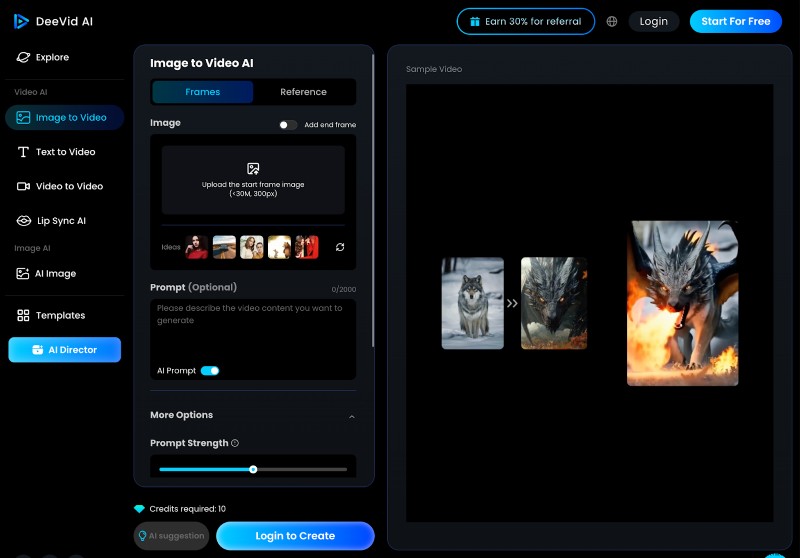Click the Start For Free button
Image resolution: width=800 pixels, height=558 pixels.
[x=735, y=21]
